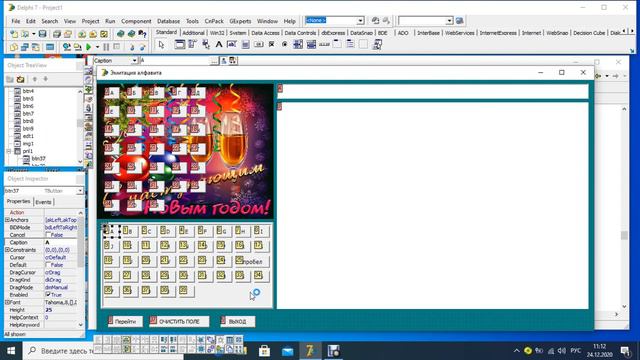Screen dimensions: 640x360
Task: Click the Open Project toolbar icon
Action: click(x=68, y=34)
